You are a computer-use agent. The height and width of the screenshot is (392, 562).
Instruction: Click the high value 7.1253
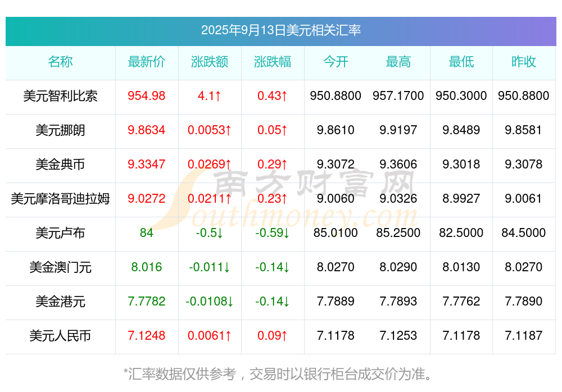[x=398, y=336]
